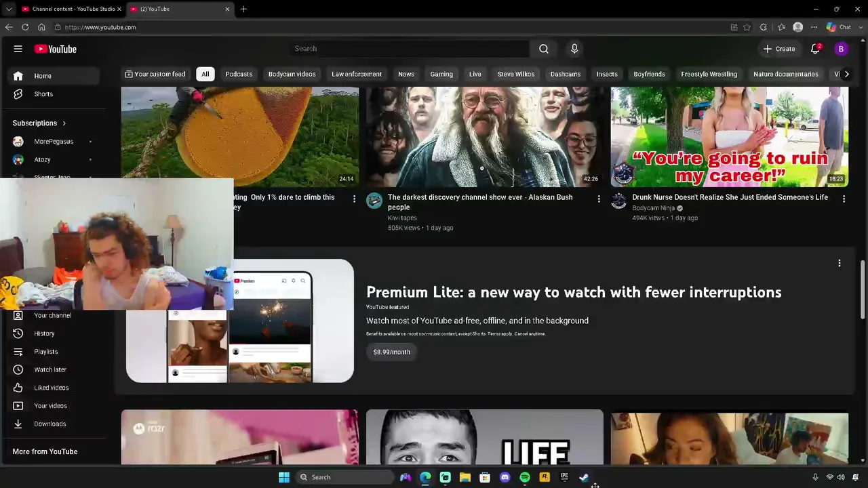
Task: Click the Bodycam Ninja channel avatar
Action: click(618, 201)
